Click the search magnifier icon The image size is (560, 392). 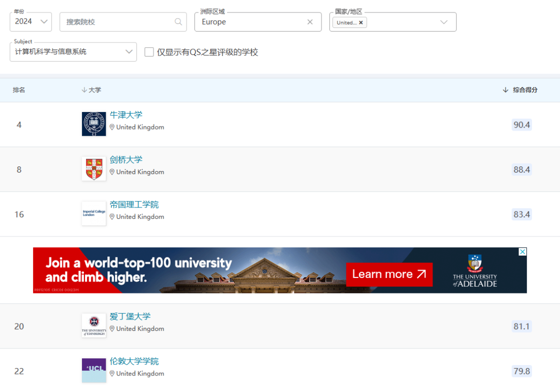[x=178, y=22]
